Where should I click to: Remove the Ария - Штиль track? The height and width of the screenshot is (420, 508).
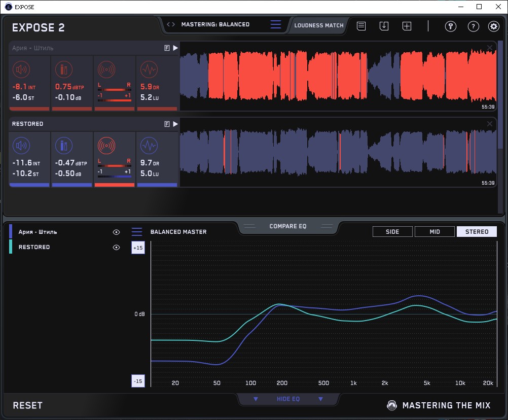click(490, 48)
